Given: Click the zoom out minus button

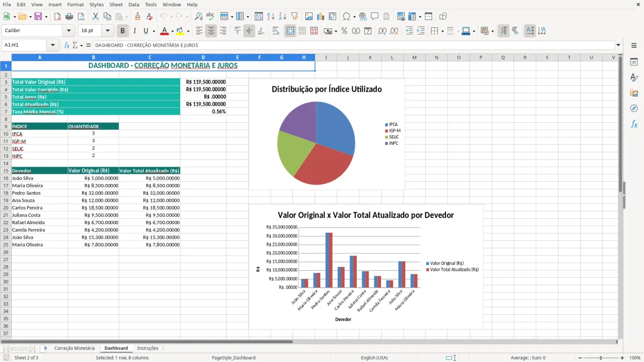Looking at the screenshot, I should tap(579, 358).
